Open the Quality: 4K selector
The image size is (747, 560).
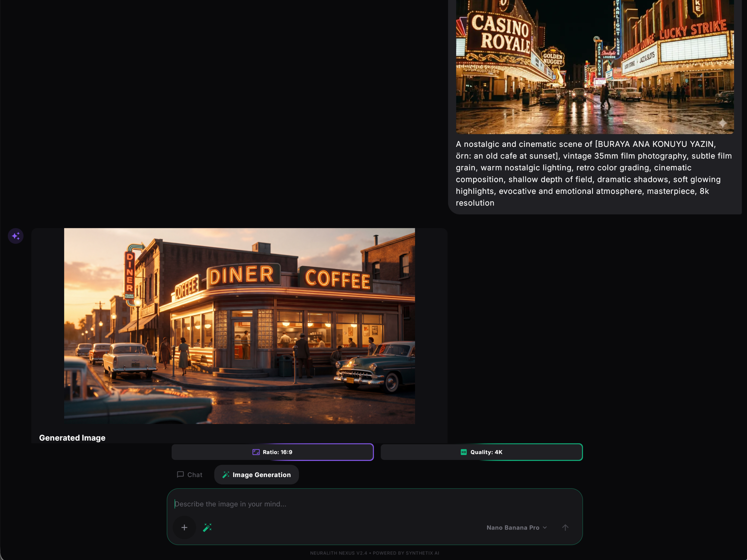(x=481, y=452)
